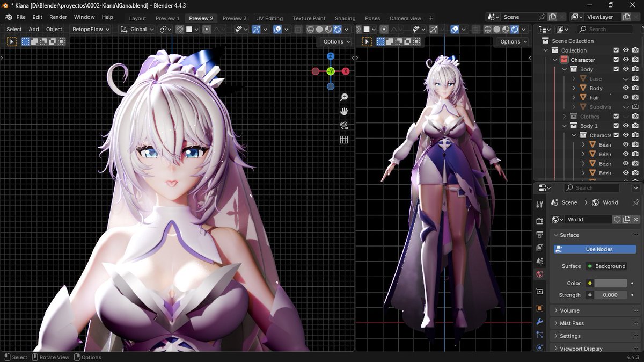The image size is (644, 362).
Task: Hide the Collection row with its eye icon
Action: [626, 50]
